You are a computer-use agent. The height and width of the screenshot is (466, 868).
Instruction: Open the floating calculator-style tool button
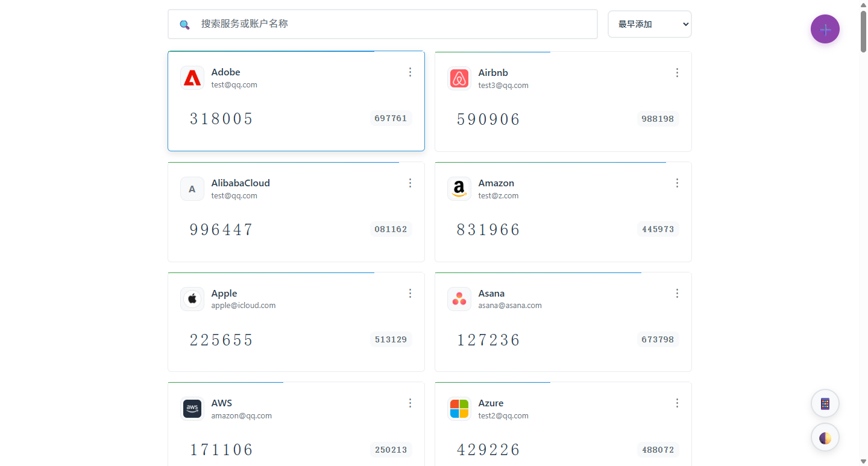click(825, 403)
